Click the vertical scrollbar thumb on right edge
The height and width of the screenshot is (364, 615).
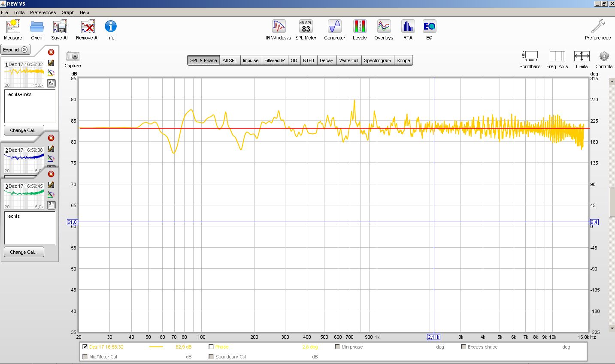[x=612, y=203]
